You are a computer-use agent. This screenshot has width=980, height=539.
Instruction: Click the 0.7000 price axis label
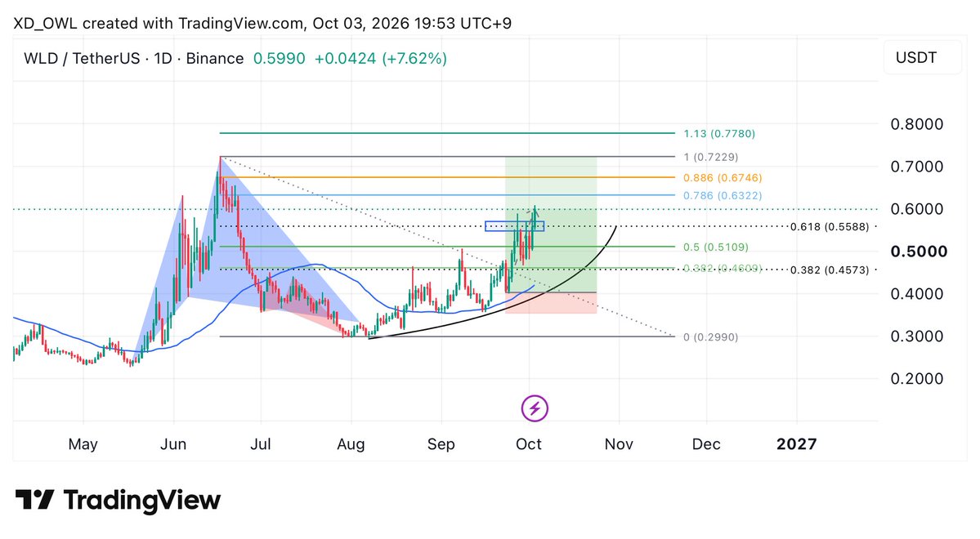pyautogui.click(x=917, y=167)
